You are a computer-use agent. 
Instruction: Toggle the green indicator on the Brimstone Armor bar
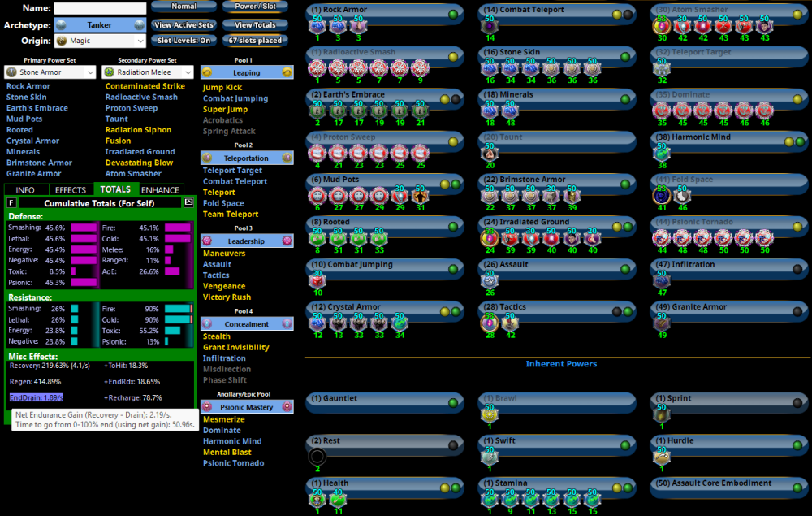pyautogui.click(x=625, y=184)
